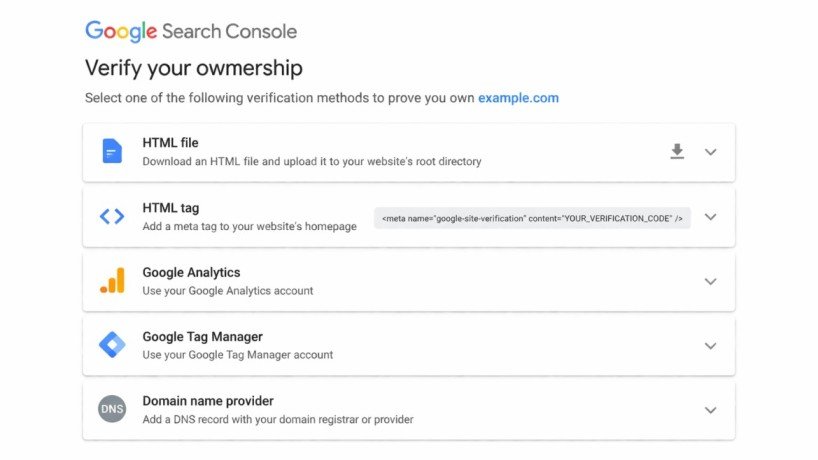Click the HTML tag code brackets icon
The height and width of the screenshot is (460, 818).
point(112,216)
